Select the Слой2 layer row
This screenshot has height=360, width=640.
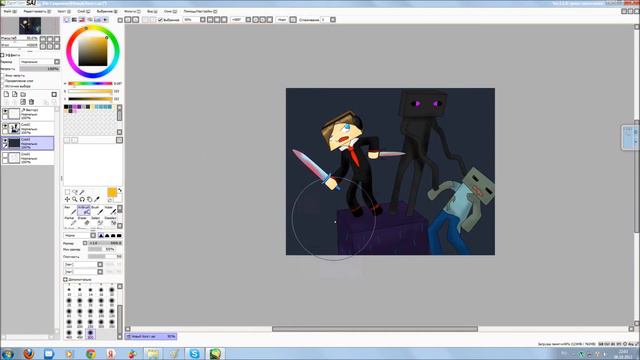pyautogui.click(x=27, y=128)
